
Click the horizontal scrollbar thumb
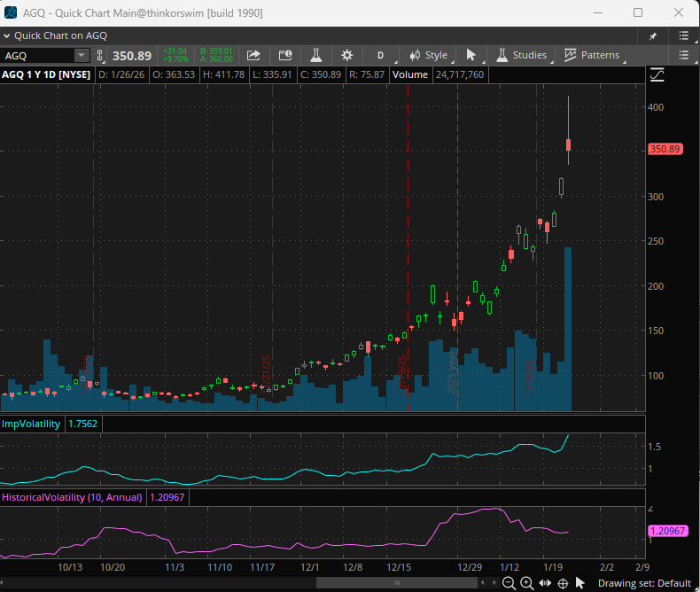(397, 583)
